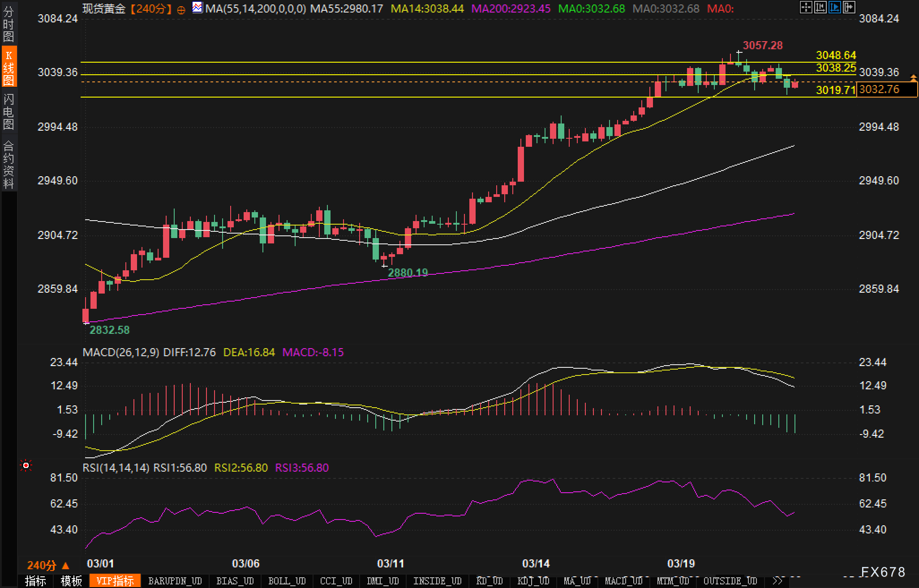Select the VIP指标 tab
Viewport: 919px width, 588px height.
115,581
